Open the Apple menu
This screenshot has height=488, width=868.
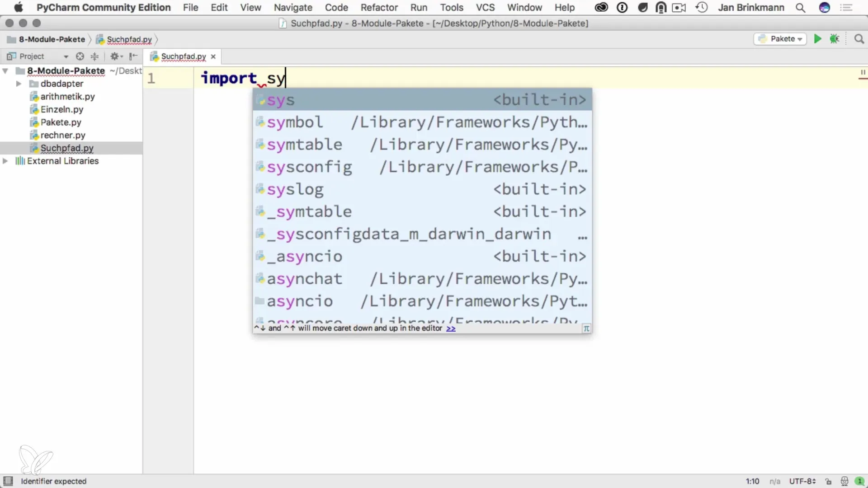pos(18,8)
